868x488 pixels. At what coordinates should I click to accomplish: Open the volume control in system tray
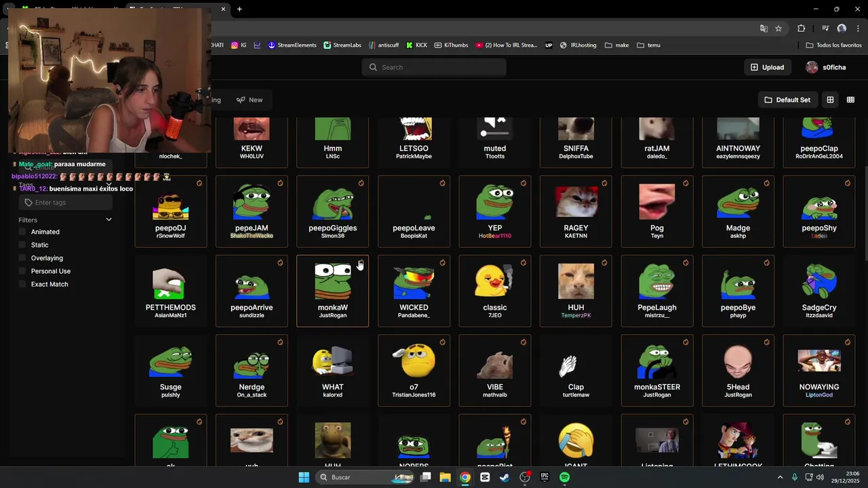[x=820, y=477]
